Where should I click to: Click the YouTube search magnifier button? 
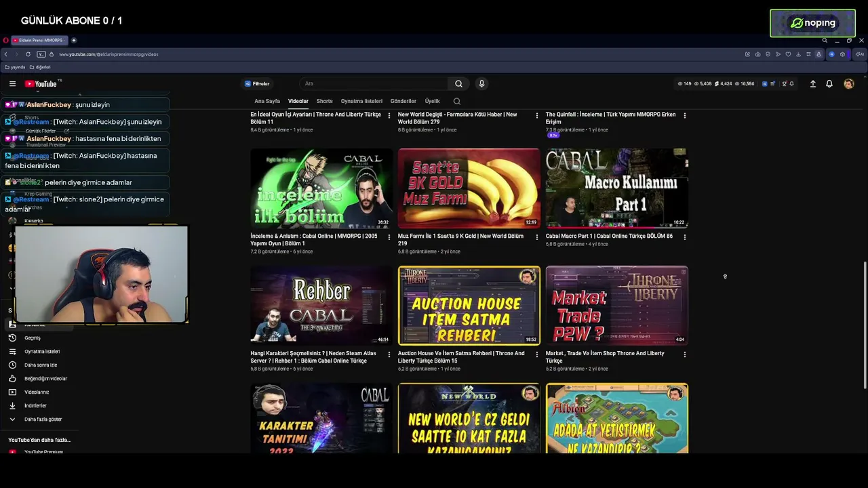[x=458, y=84]
